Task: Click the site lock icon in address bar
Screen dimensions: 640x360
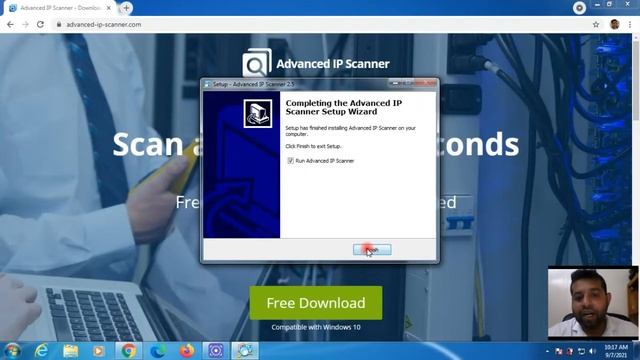Action: click(x=59, y=24)
